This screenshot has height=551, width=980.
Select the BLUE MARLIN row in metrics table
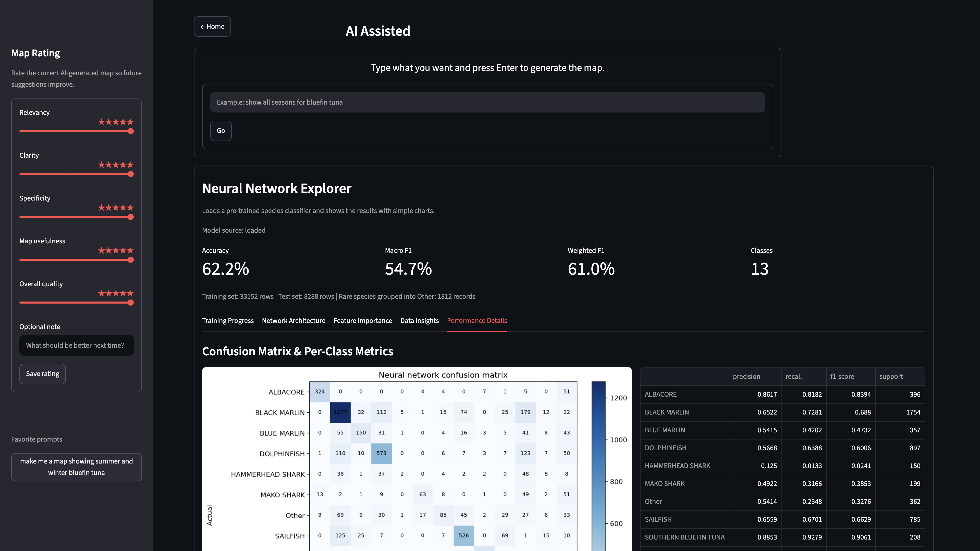click(782, 430)
